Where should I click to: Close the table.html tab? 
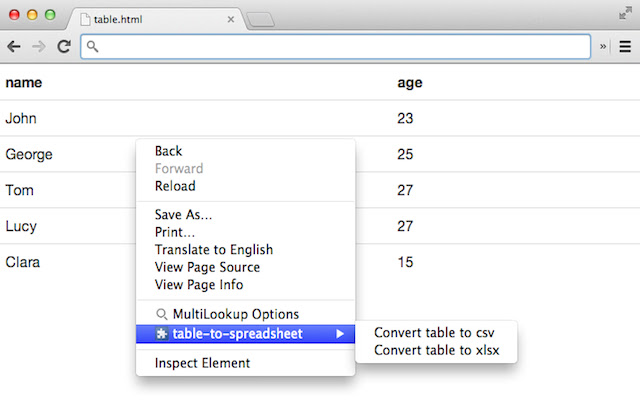coord(231,19)
